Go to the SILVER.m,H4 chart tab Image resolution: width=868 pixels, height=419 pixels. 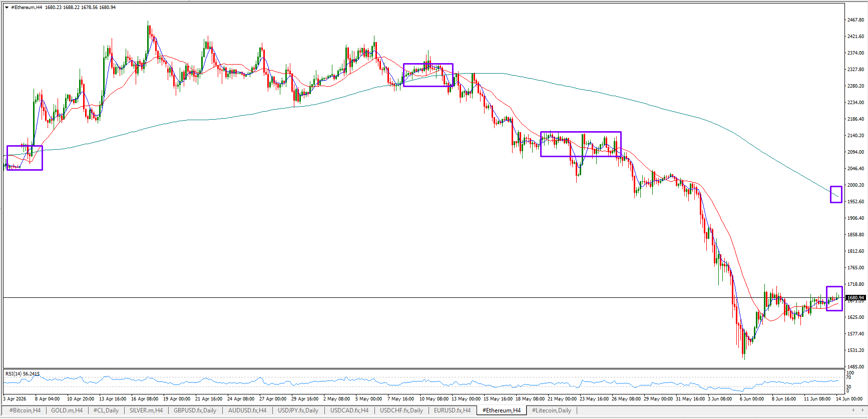click(x=146, y=410)
